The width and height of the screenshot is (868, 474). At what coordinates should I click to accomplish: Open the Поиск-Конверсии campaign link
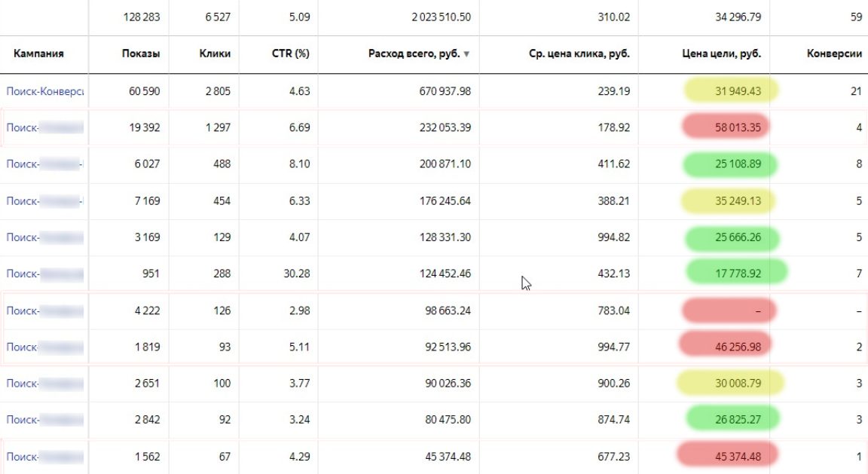pyautogui.click(x=44, y=91)
